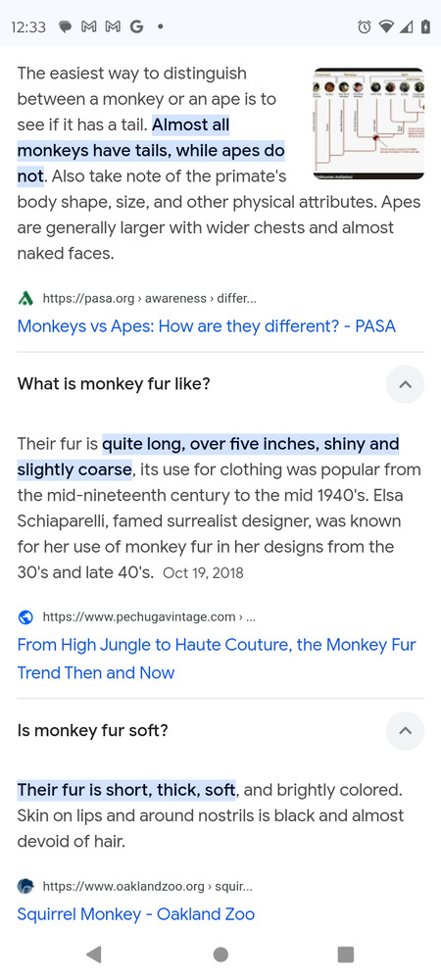
Task: Tap the Android back navigation button
Action: pos(94,954)
